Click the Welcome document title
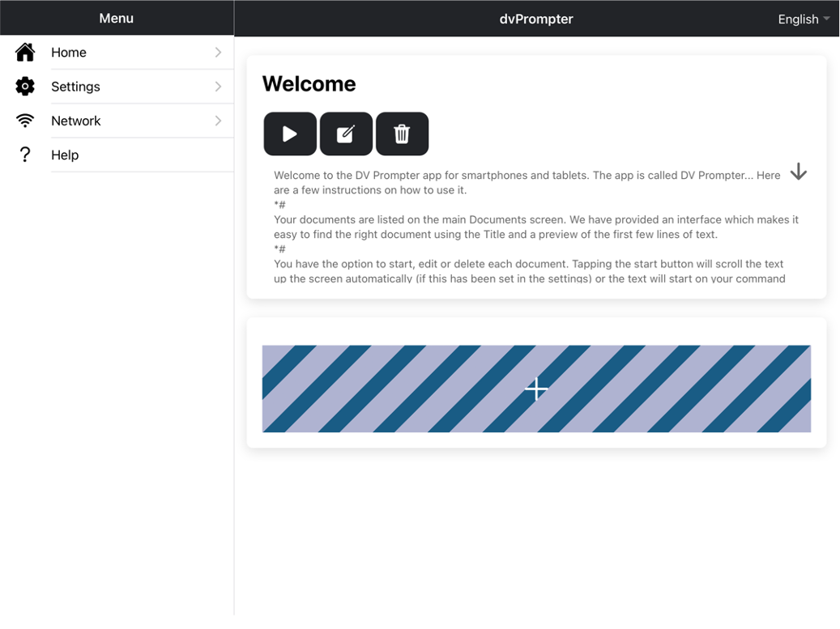 (309, 84)
